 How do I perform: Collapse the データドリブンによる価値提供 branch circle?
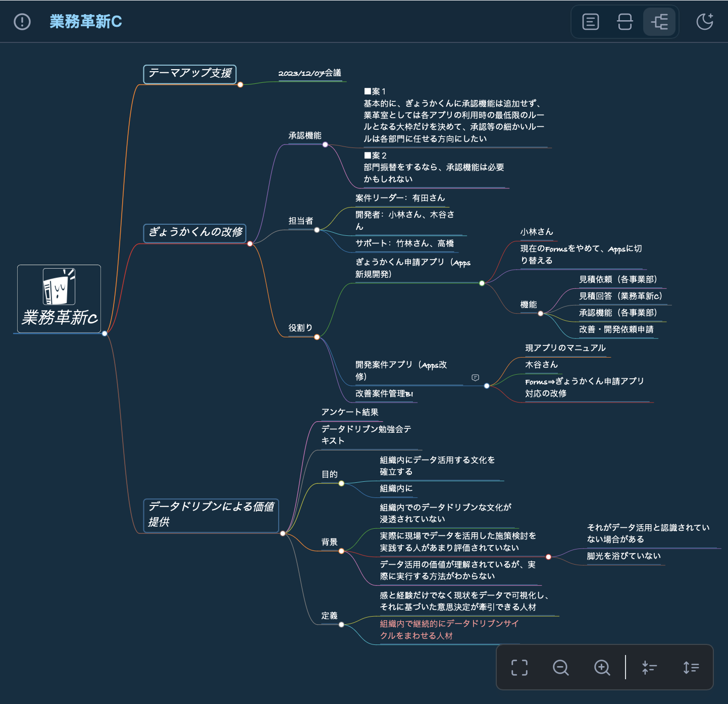[283, 533]
